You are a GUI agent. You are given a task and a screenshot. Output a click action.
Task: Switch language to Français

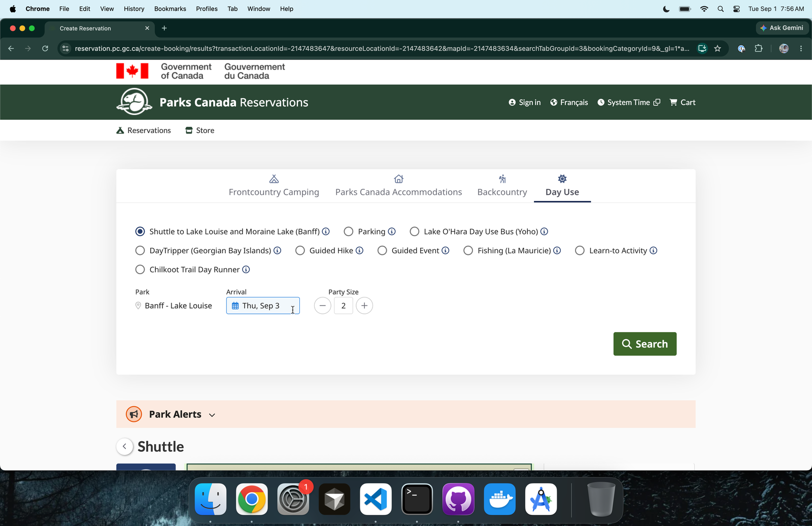pos(569,103)
